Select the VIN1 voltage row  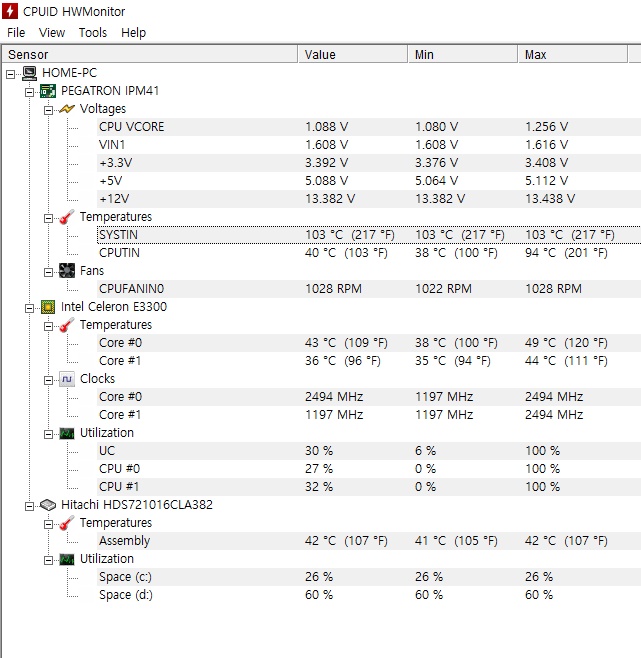click(x=369, y=145)
